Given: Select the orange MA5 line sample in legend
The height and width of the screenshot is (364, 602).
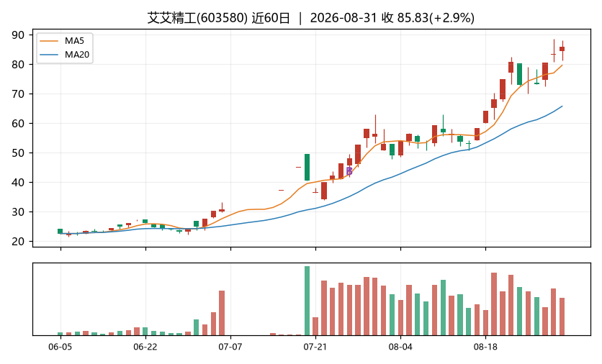Looking at the screenshot, I should pyautogui.click(x=49, y=41).
